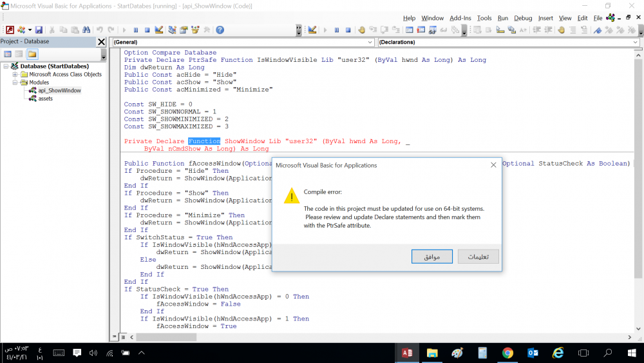644x363 pixels.
Task: Open the Watch Window icon
Action: 433,30
